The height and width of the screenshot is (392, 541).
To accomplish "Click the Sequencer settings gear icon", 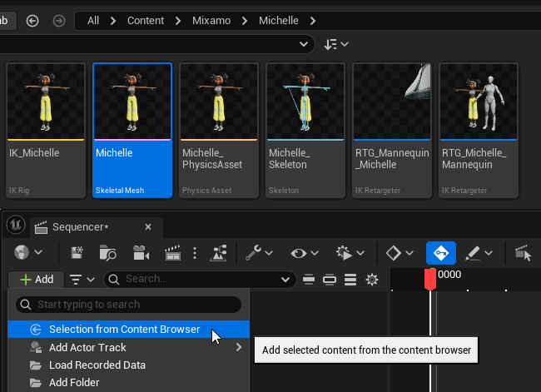I will point(372,280).
